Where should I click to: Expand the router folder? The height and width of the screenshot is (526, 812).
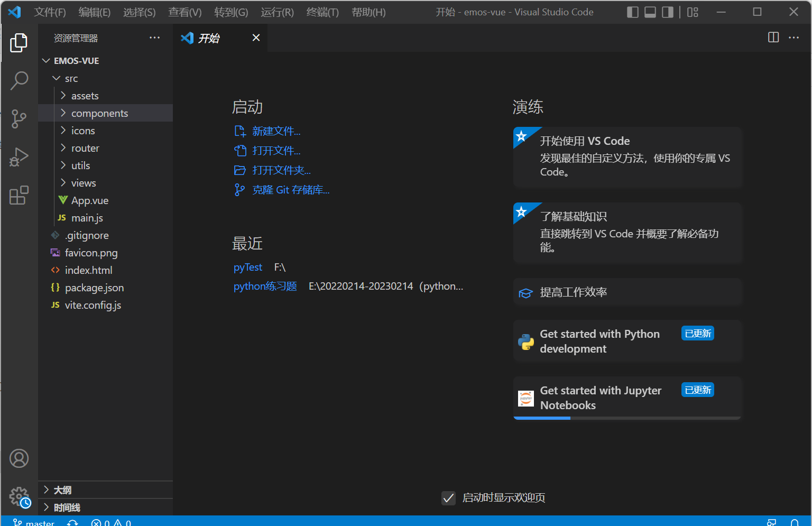tap(106, 148)
